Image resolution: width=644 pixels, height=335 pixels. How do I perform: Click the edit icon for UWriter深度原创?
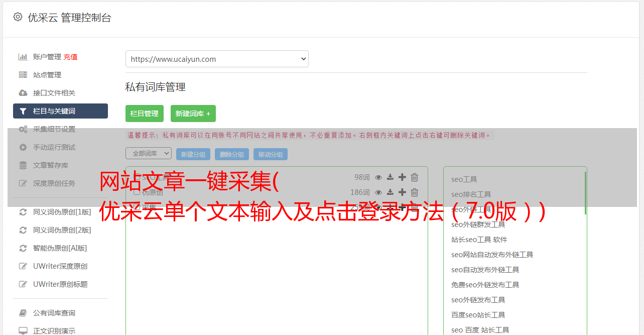(23, 266)
